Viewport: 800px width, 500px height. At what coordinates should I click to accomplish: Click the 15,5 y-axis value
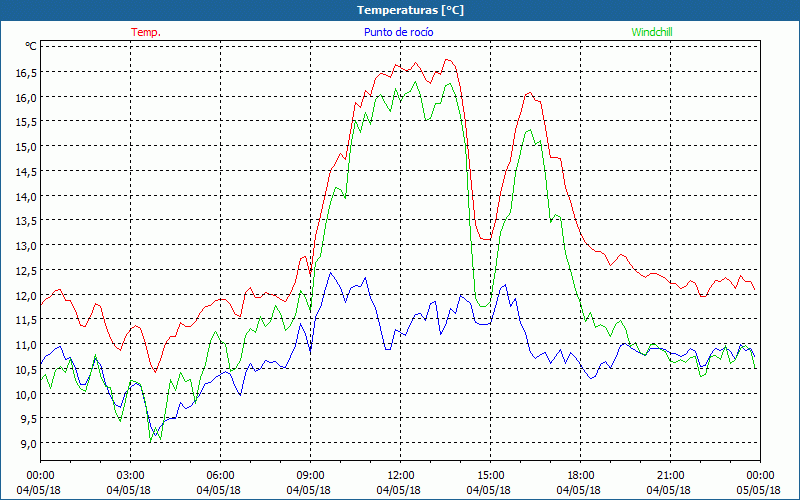[26, 122]
